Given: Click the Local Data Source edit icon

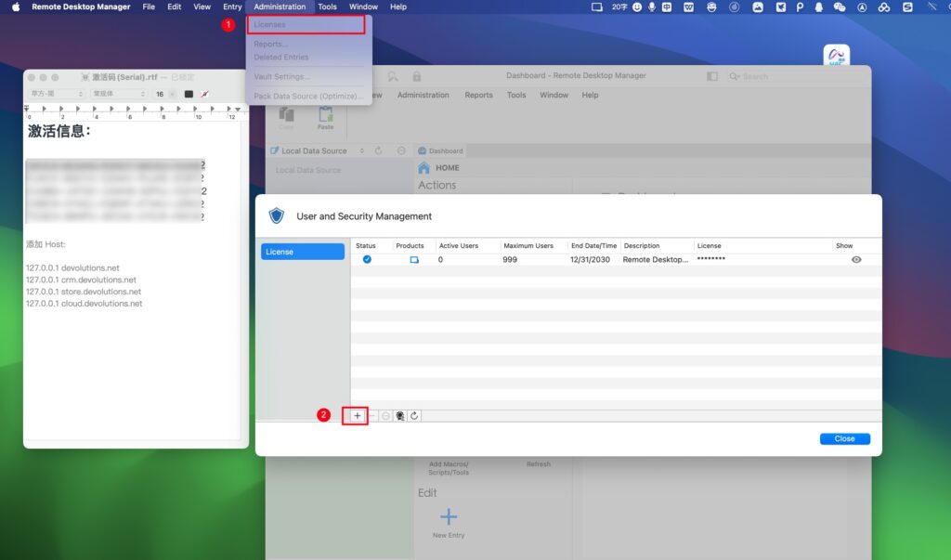Looking at the screenshot, I should (x=273, y=150).
